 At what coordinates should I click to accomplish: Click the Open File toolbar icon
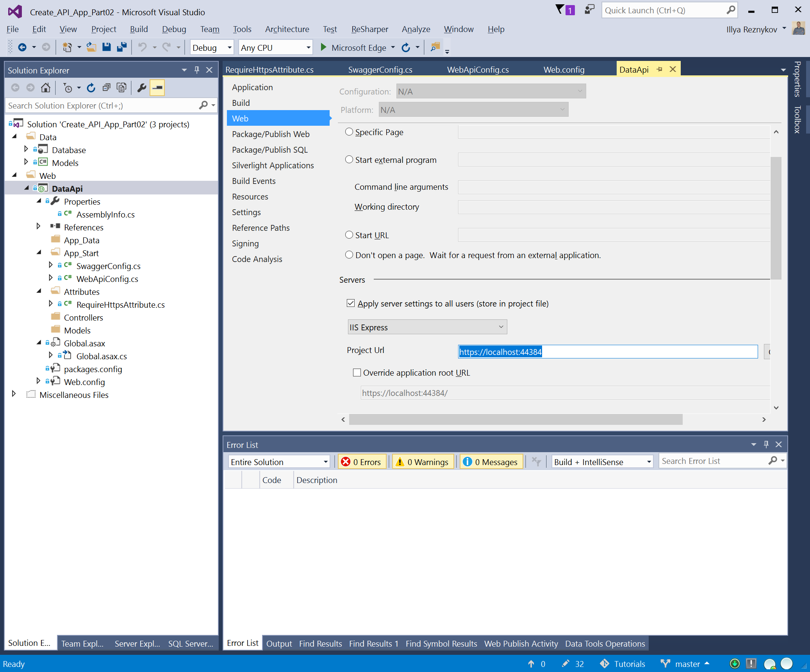pos(91,47)
